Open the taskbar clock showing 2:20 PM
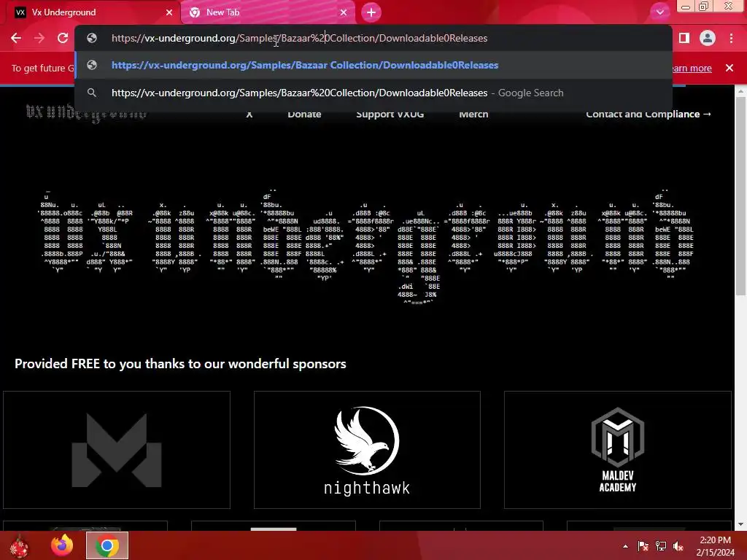Screen dimensions: 747x560 point(715,546)
